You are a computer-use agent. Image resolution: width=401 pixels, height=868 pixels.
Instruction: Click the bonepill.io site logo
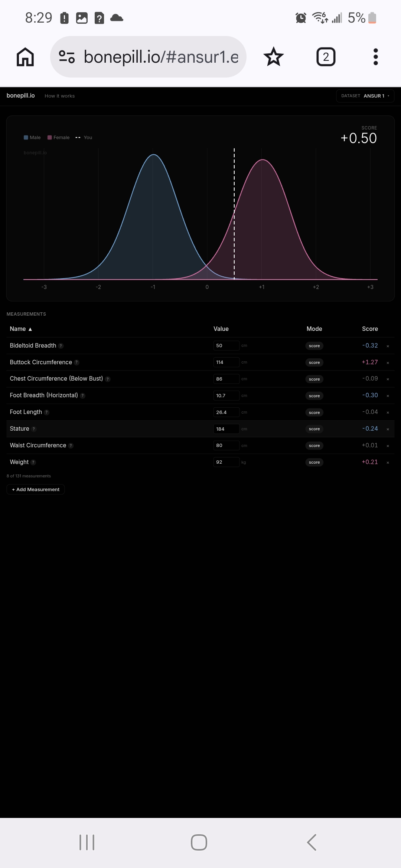click(x=21, y=96)
